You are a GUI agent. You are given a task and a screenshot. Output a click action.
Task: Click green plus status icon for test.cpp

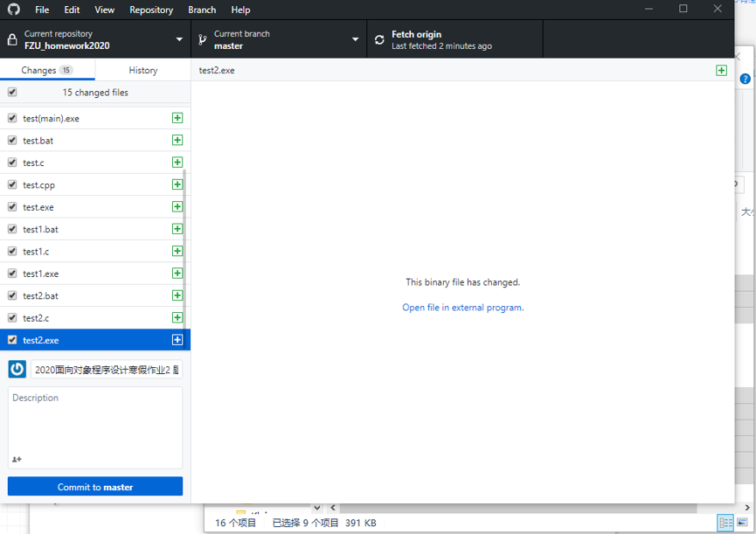pyautogui.click(x=177, y=184)
